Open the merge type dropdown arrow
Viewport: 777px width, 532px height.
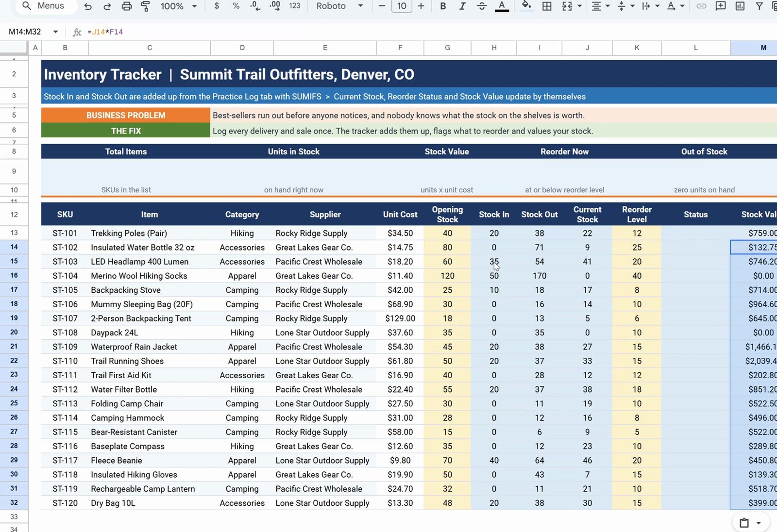pyautogui.click(x=580, y=6)
